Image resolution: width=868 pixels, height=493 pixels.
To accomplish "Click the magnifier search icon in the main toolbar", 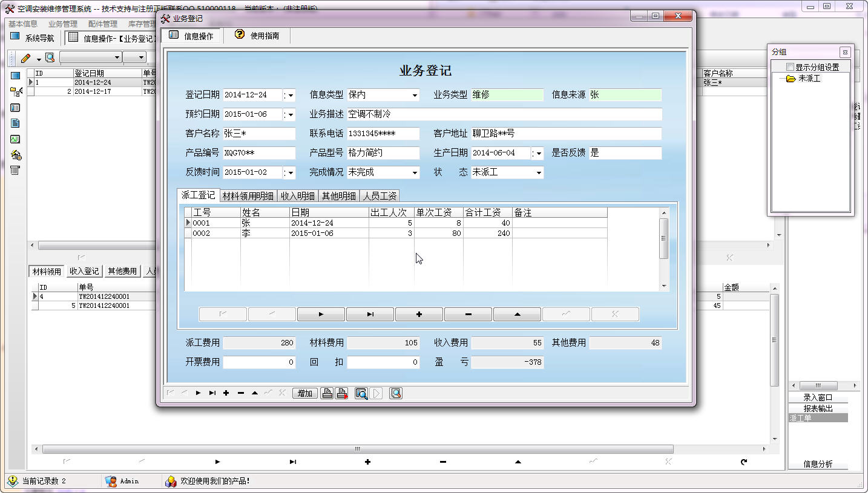I will point(50,57).
